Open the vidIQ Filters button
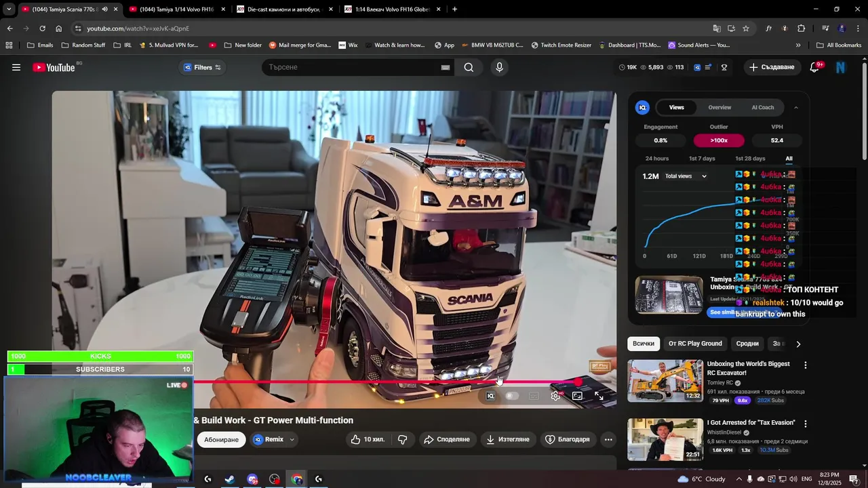Screen dimensions: 868x488 coord(203,67)
